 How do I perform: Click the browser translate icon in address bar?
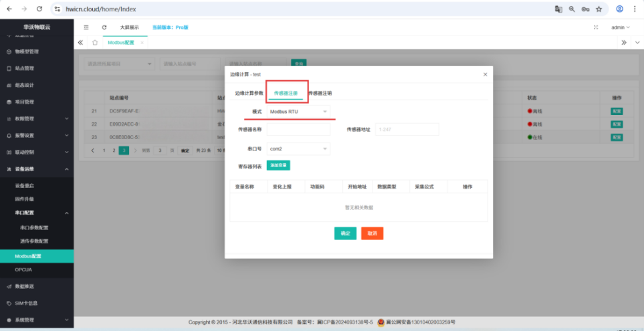click(558, 9)
